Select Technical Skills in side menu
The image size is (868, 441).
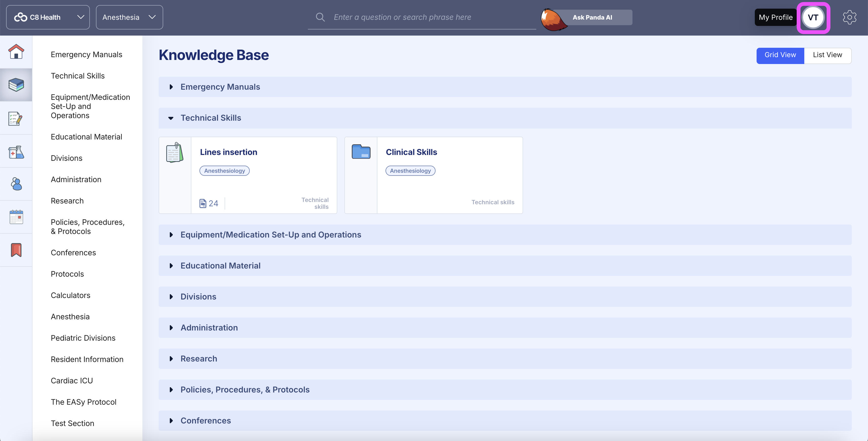[78, 76]
